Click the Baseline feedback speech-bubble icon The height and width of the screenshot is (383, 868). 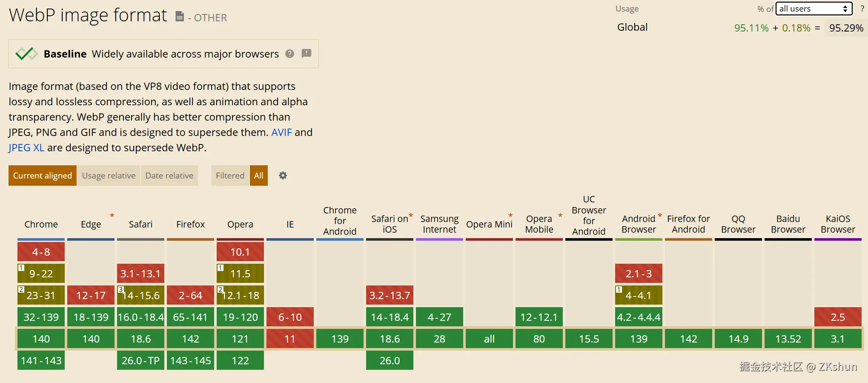[307, 53]
